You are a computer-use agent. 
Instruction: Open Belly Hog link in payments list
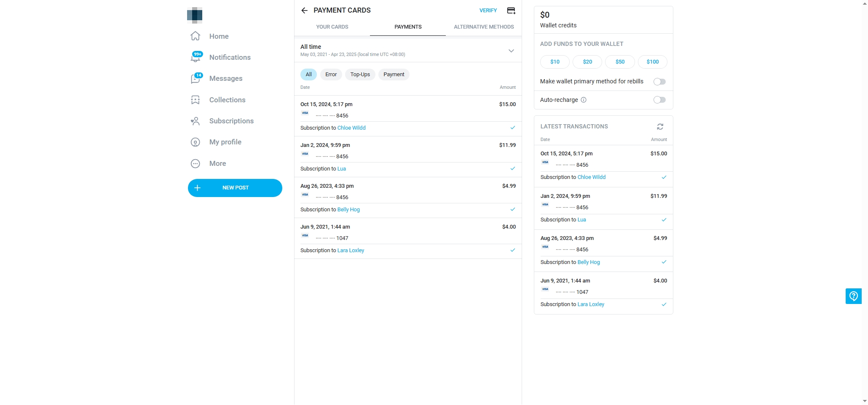[348, 210]
